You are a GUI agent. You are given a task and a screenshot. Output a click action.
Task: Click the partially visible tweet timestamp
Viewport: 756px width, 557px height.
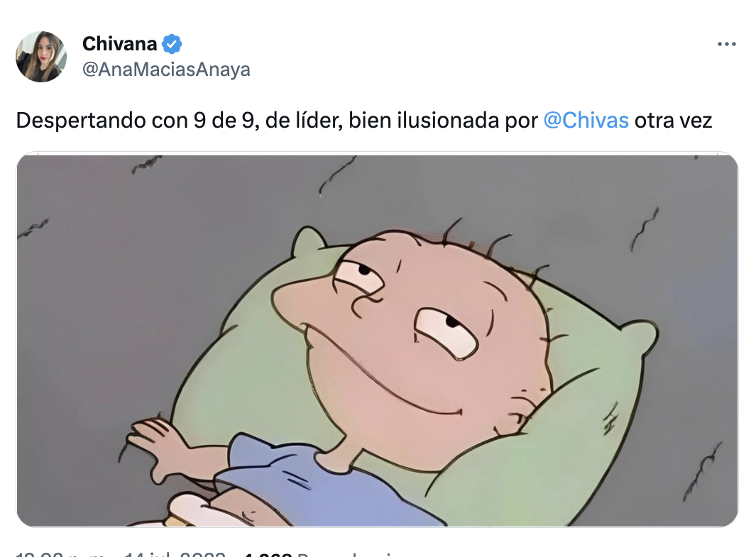pos(61,554)
